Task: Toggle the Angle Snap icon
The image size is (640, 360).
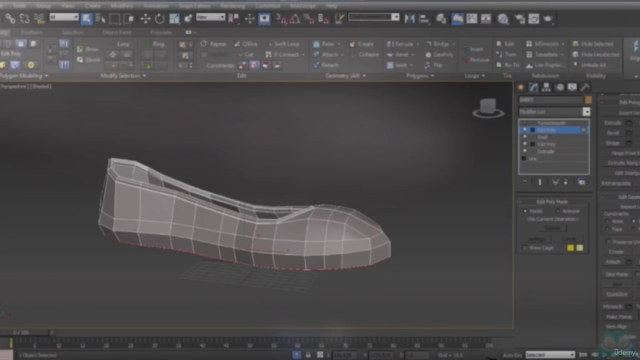Action: pyautogui.click(x=295, y=19)
